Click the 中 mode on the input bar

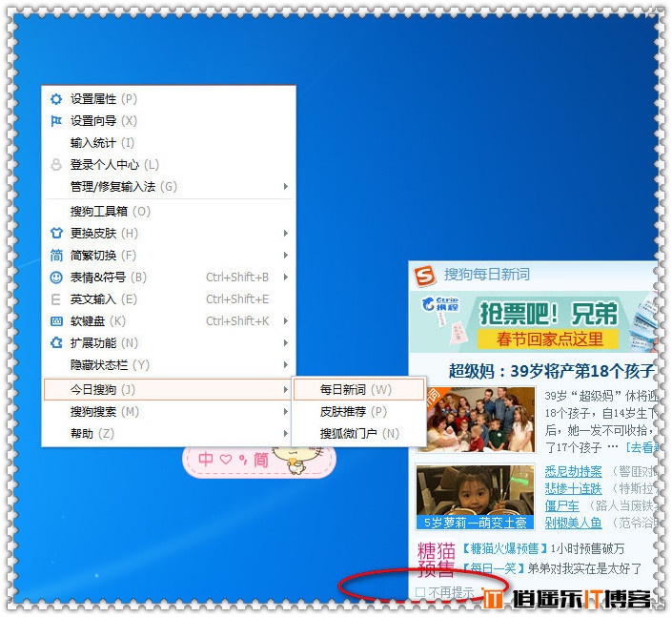(x=206, y=460)
